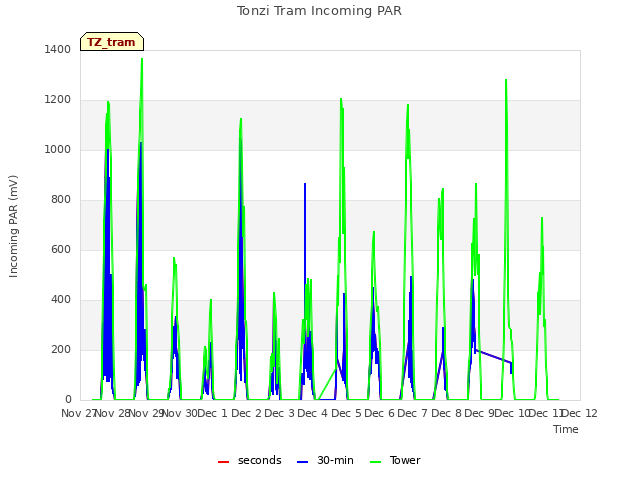
Task: Click the 1000 y-axis tick label
Action: (x=58, y=149)
